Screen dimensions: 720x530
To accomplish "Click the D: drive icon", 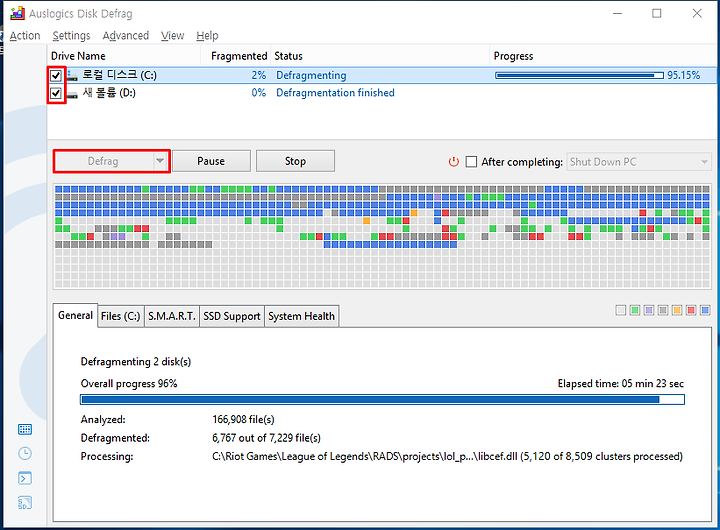I will click(x=72, y=95).
